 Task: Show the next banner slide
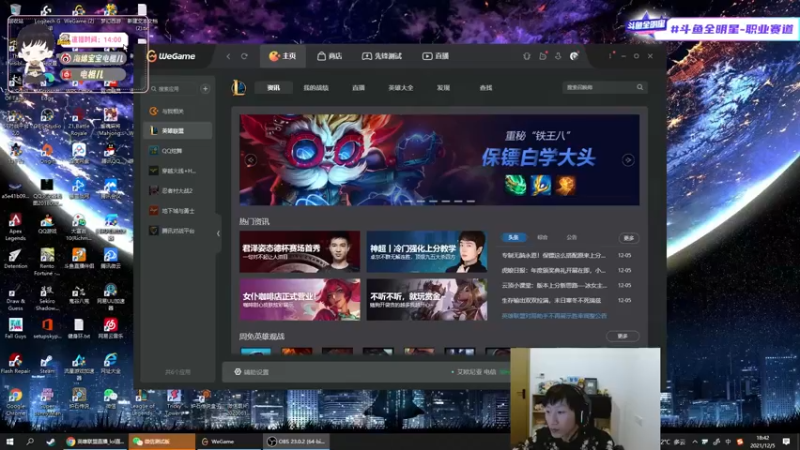628,160
